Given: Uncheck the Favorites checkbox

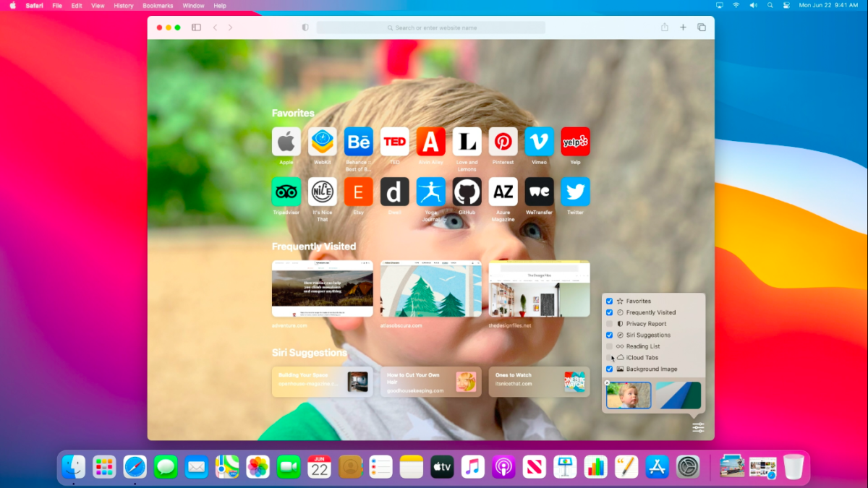Looking at the screenshot, I should pos(610,301).
